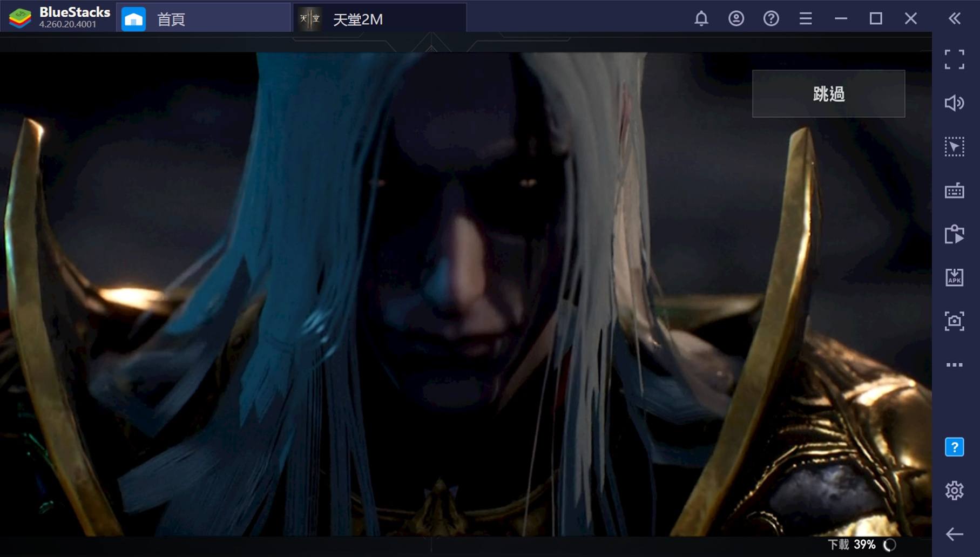Install APK from sidebar icon
Screen dimensions: 980x557
[955, 277]
